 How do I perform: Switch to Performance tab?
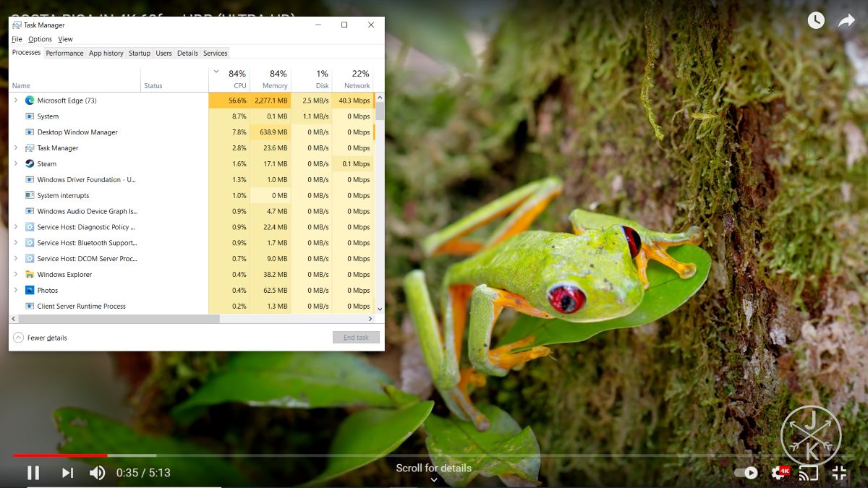[x=64, y=53]
